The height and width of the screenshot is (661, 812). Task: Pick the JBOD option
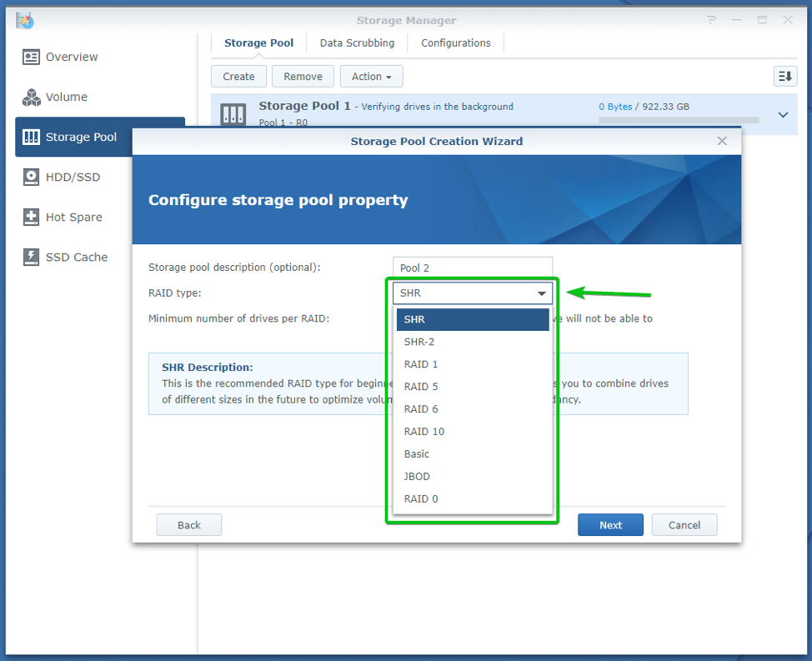coord(417,477)
